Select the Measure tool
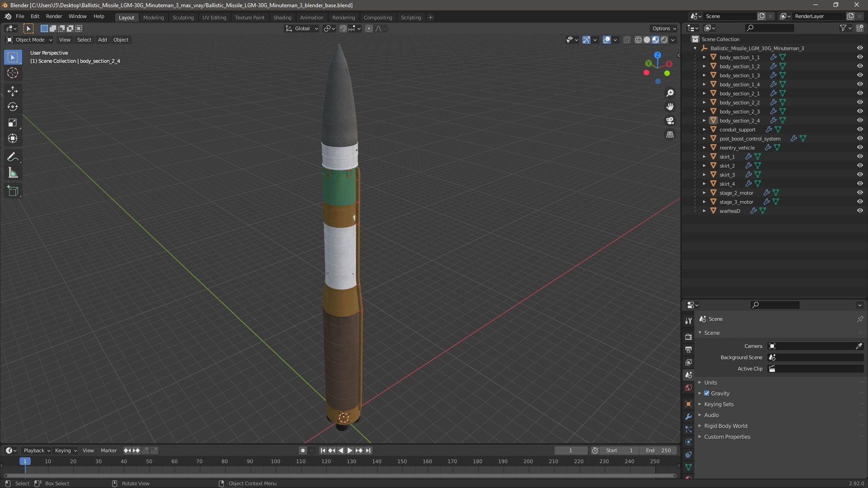The height and width of the screenshot is (488, 868). pos(13,173)
